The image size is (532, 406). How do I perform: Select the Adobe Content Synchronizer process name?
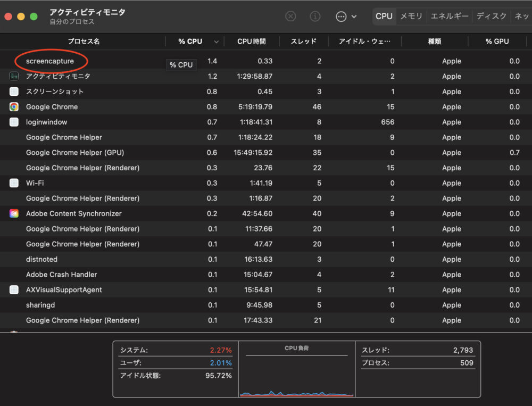click(73, 213)
